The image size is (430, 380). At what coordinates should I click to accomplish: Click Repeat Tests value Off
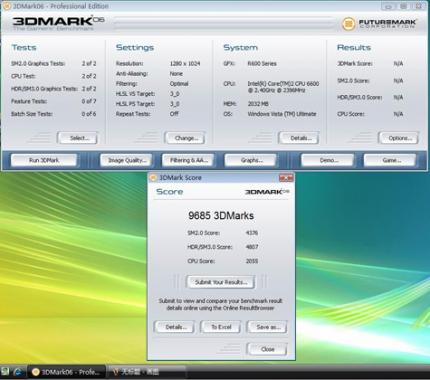pyautogui.click(x=174, y=113)
